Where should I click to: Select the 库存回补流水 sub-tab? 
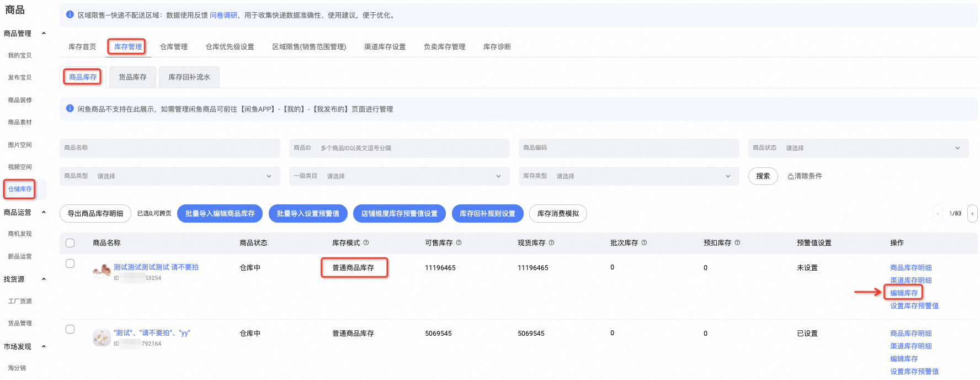coord(189,77)
